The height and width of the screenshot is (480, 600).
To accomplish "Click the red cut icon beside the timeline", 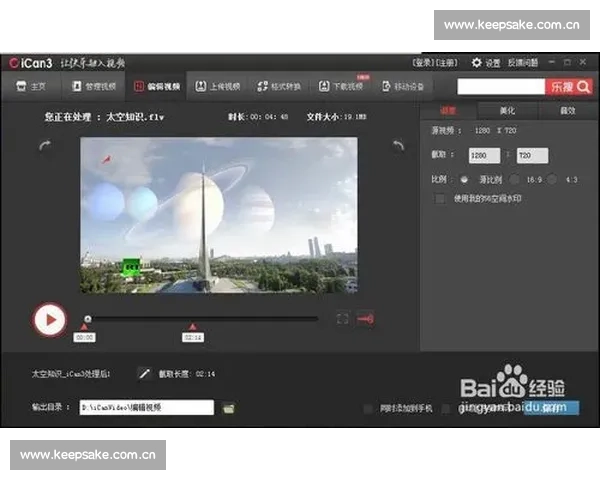I will 365,319.
